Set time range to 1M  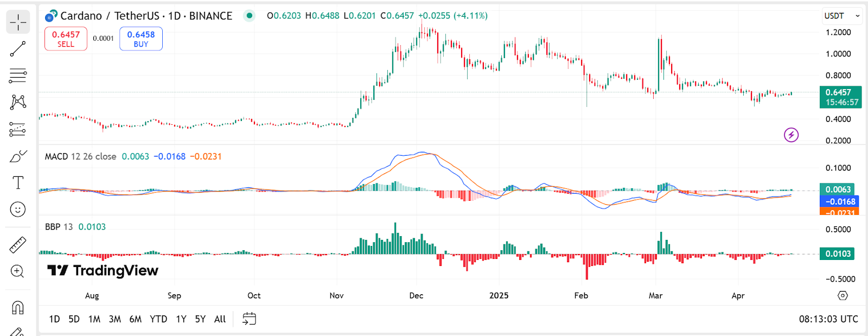pos(94,319)
